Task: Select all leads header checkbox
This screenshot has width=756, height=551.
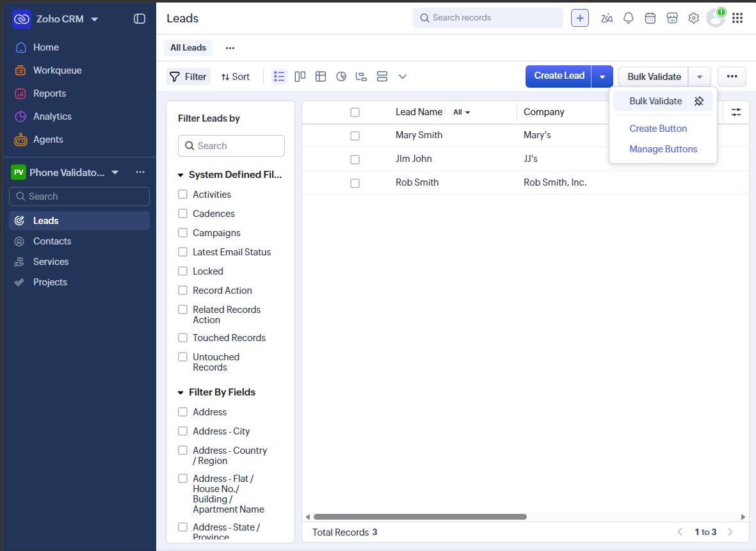Action: pyautogui.click(x=355, y=113)
